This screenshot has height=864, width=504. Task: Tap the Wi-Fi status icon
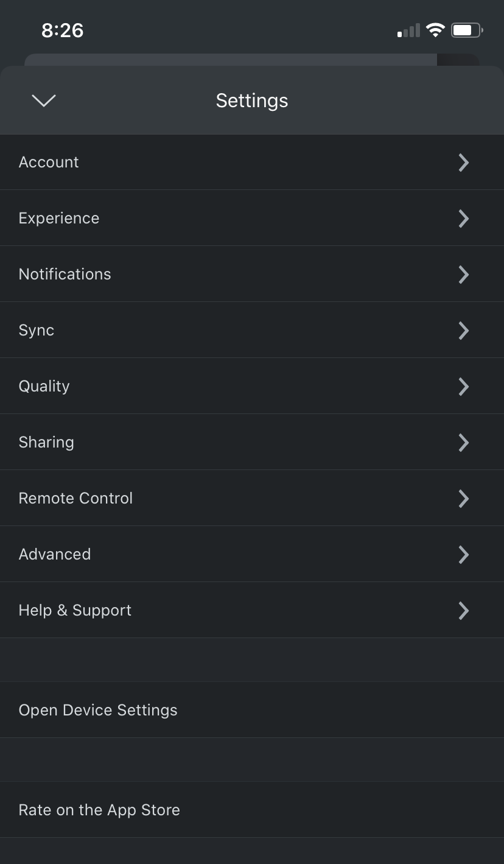tap(435, 29)
